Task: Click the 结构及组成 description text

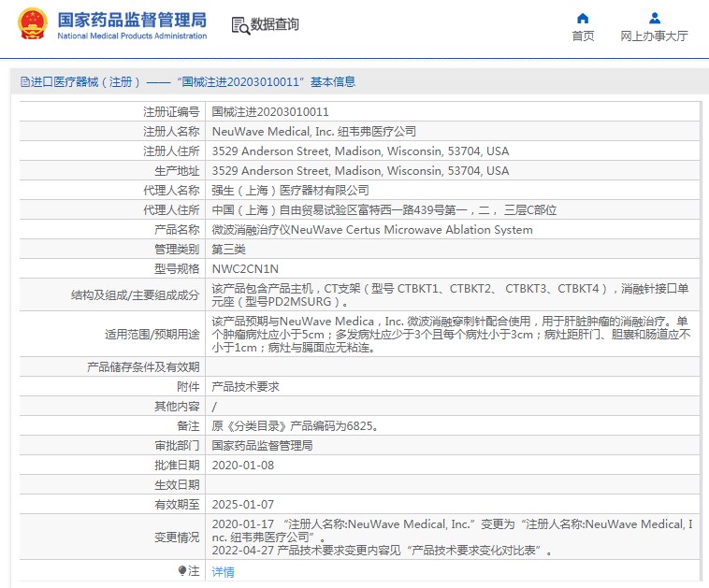Action: 450,294
